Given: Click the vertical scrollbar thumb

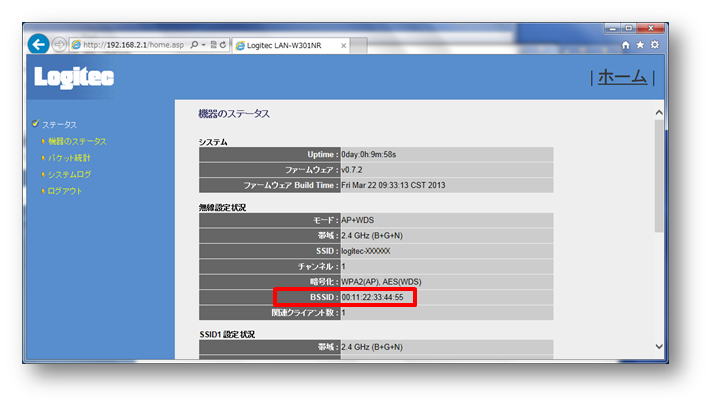Looking at the screenshot, I should pos(659,176).
